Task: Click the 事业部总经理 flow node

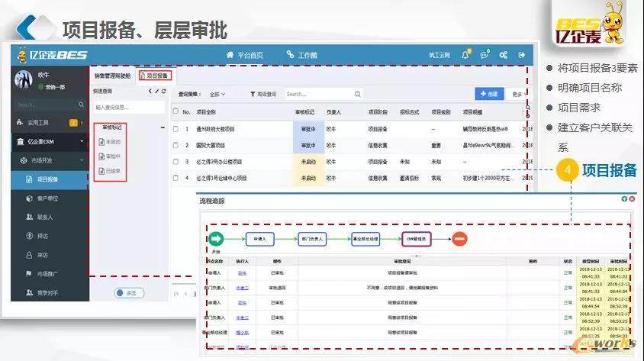Action: (365, 239)
